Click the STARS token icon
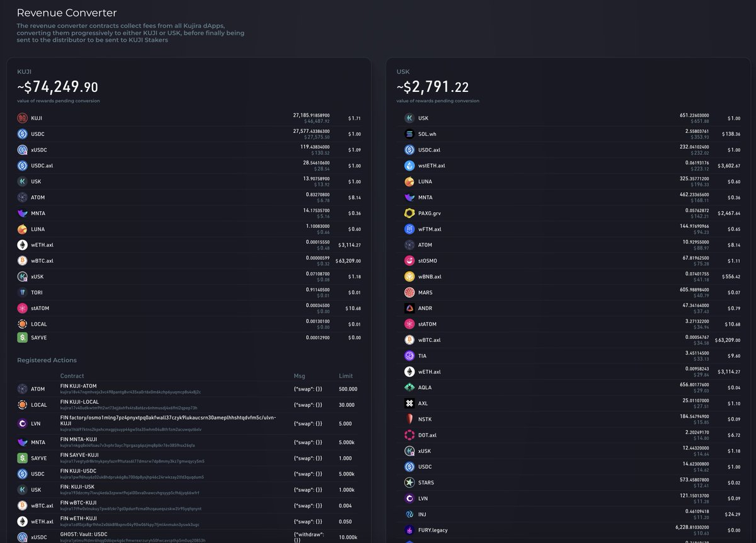The height and width of the screenshot is (543, 756). pyautogui.click(x=409, y=483)
